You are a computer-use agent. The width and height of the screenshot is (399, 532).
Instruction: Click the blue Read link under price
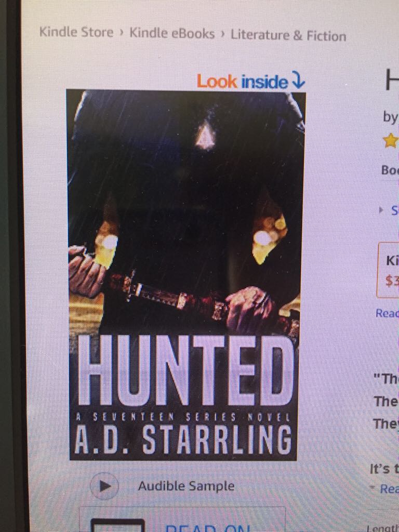pyautogui.click(x=387, y=313)
